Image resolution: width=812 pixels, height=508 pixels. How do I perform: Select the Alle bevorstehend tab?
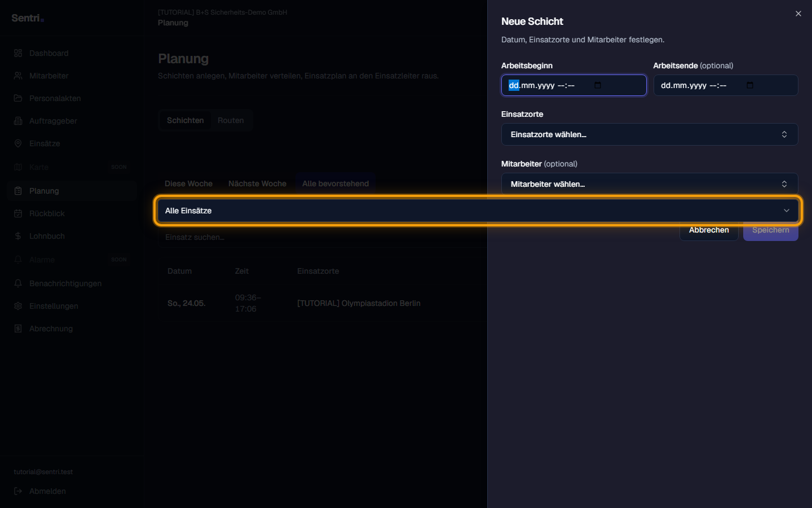(336, 183)
